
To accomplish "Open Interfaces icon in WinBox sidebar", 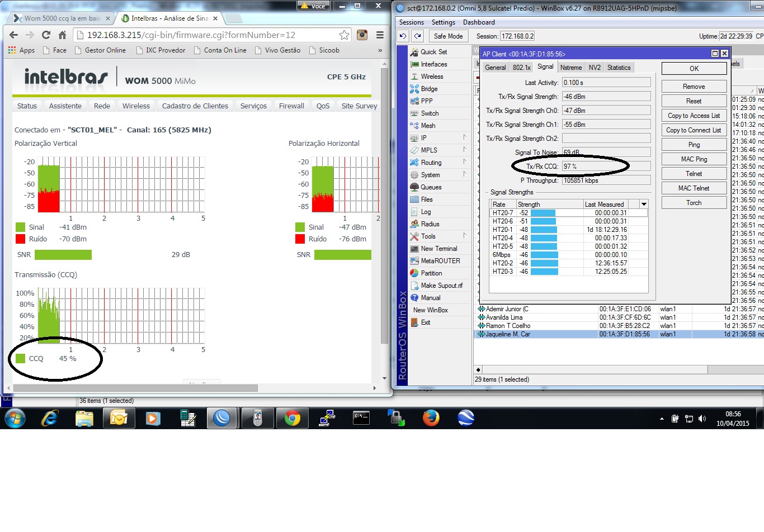I will [x=414, y=64].
